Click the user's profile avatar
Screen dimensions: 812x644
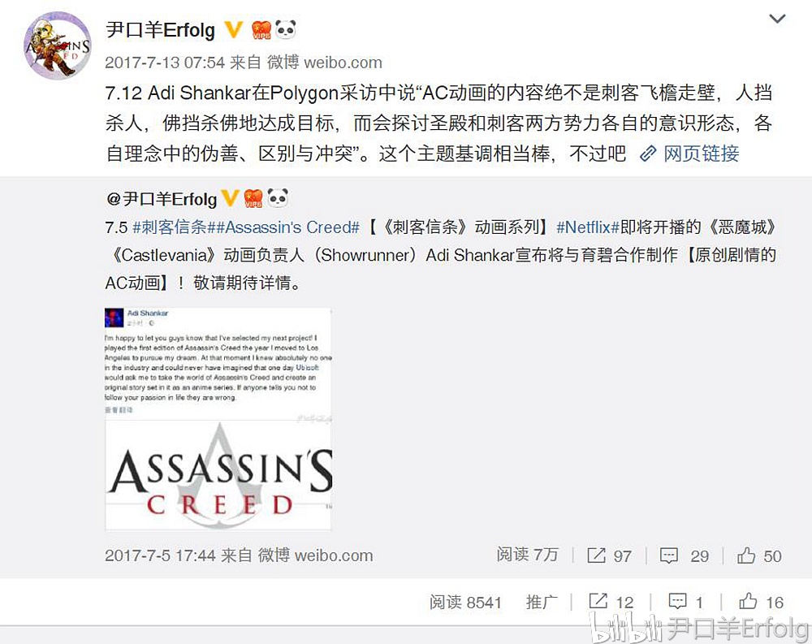pos(58,46)
